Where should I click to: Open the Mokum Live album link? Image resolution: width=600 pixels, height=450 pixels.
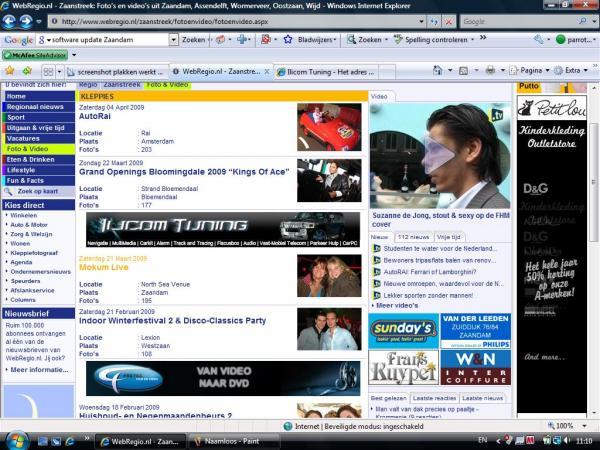[104, 267]
